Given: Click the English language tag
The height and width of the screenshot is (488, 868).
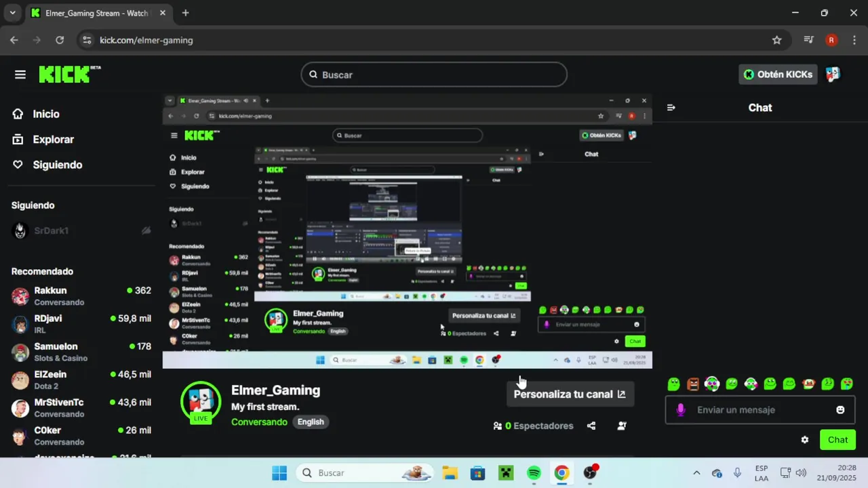Looking at the screenshot, I should click(x=311, y=422).
